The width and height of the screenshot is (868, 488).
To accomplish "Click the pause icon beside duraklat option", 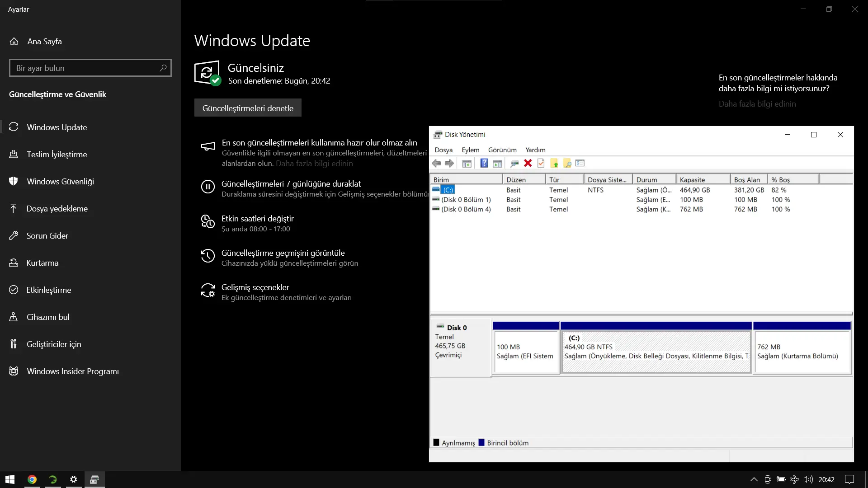I will coord(208,187).
